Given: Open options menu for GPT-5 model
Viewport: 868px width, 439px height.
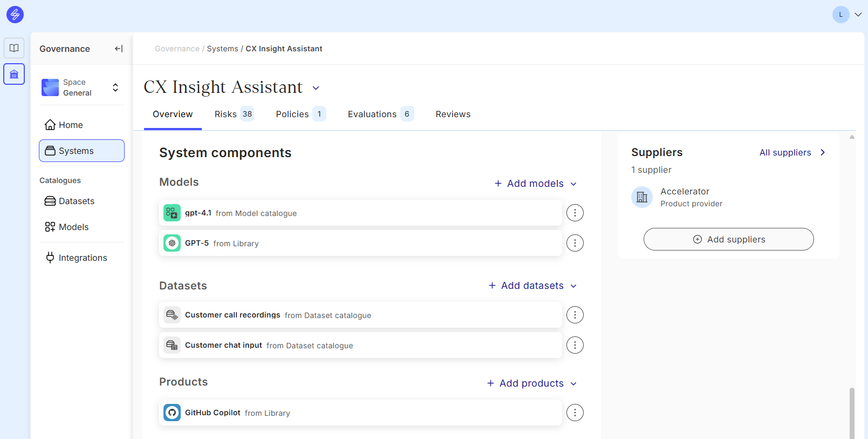Looking at the screenshot, I should pyautogui.click(x=575, y=243).
